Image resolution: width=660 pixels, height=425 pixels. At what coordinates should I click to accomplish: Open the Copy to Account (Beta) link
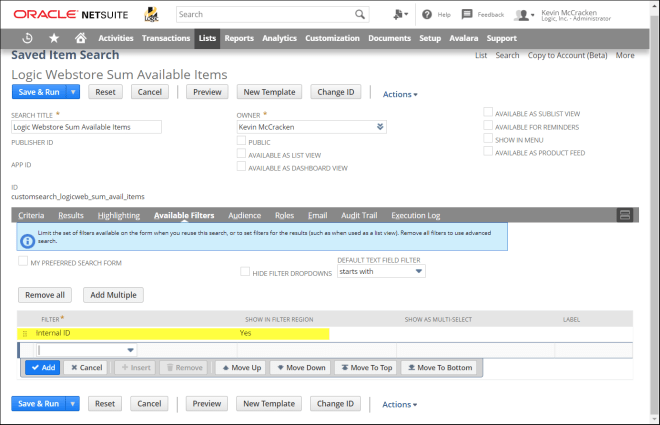(x=567, y=55)
